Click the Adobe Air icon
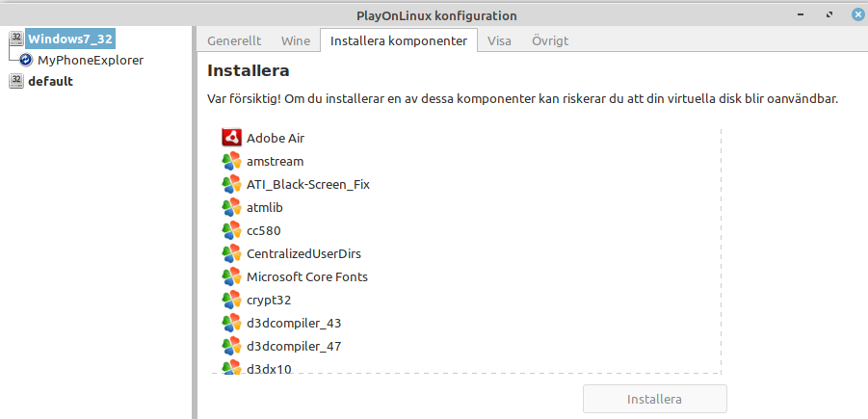 230,138
